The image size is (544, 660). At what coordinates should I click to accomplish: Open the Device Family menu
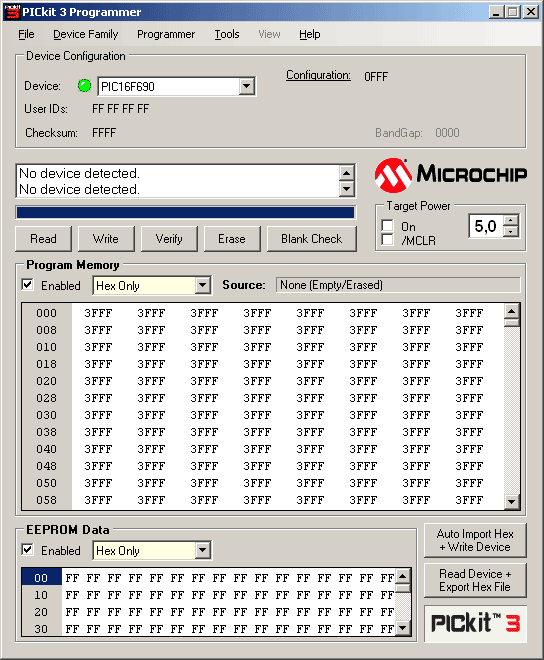[85, 34]
